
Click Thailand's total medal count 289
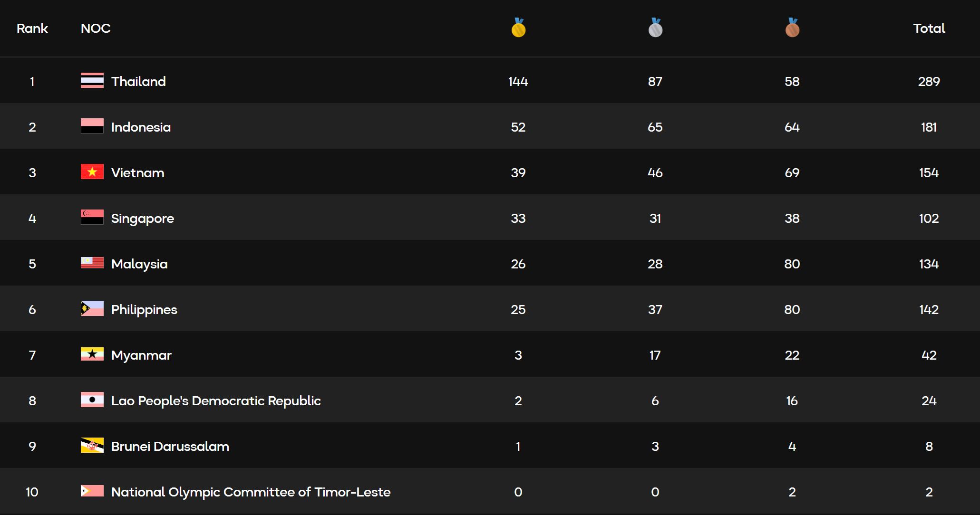pos(929,82)
